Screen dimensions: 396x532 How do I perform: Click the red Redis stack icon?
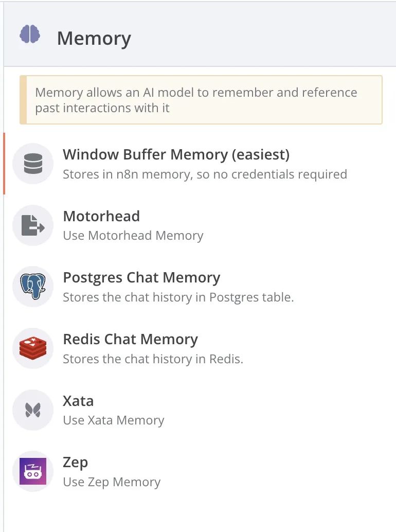point(33,348)
